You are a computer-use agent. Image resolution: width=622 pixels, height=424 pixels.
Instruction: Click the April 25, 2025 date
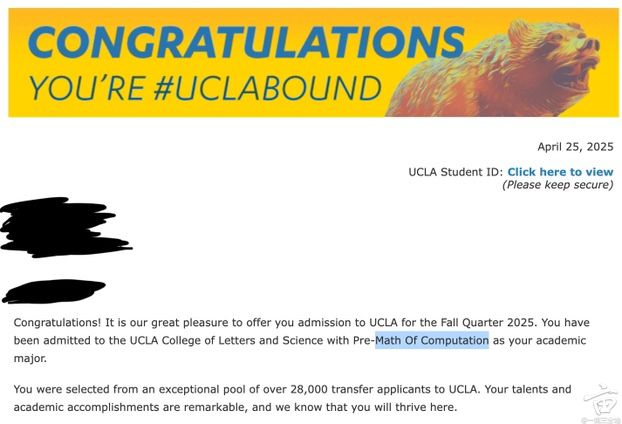575,146
